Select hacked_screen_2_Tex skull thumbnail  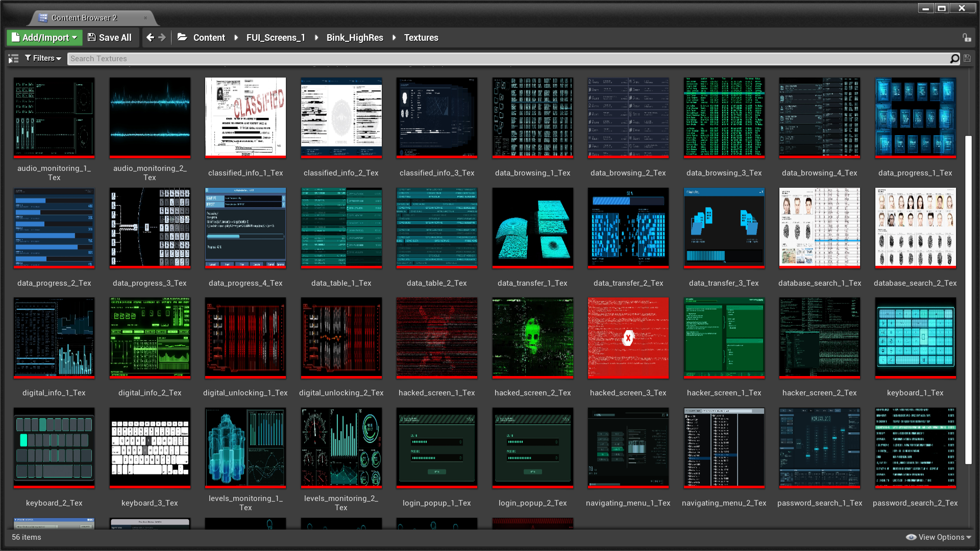(532, 338)
